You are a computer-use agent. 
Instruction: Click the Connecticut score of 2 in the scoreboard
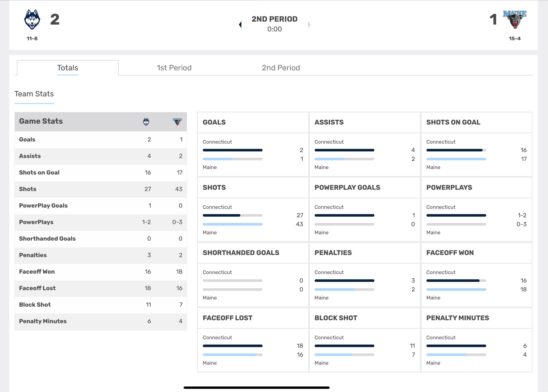pyautogui.click(x=55, y=19)
